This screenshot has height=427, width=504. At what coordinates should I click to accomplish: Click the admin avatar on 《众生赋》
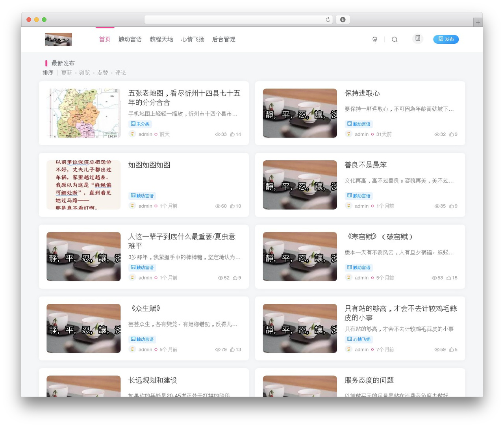point(132,349)
